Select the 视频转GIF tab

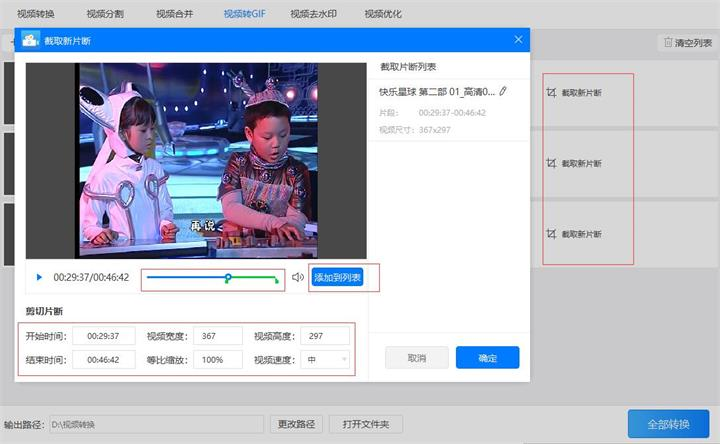click(x=244, y=14)
